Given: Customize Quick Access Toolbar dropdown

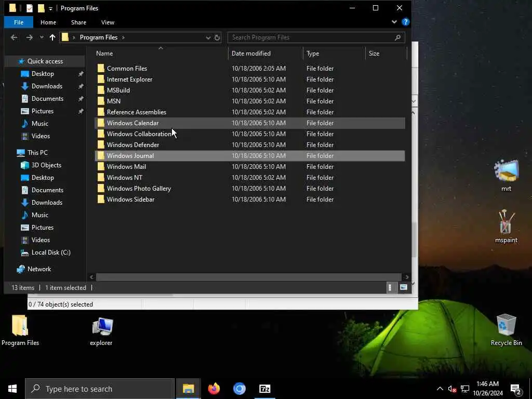Looking at the screenshot, I should [x=50, y=8].
